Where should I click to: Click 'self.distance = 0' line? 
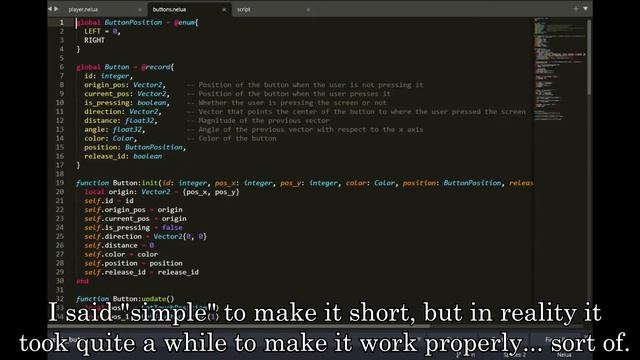pyautogui.click(x=119, y=245)
